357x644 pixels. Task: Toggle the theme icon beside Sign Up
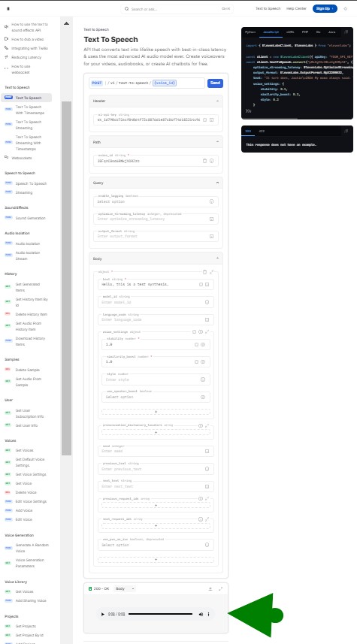pyautogui.click(x=345, y=8)
